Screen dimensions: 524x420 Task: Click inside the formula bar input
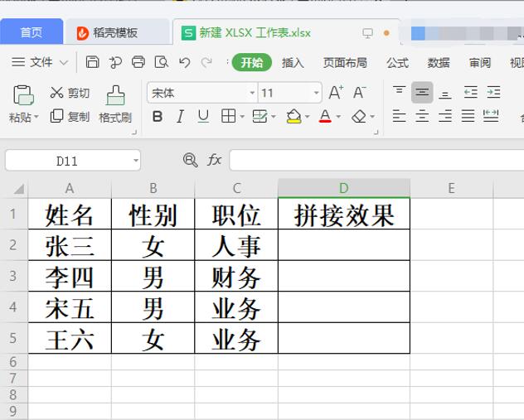click(376, 160)
